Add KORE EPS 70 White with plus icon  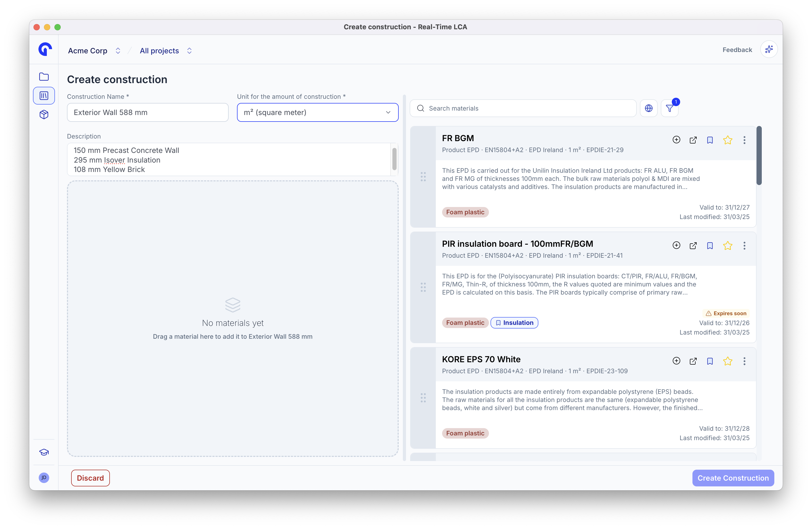coord(676,361)
